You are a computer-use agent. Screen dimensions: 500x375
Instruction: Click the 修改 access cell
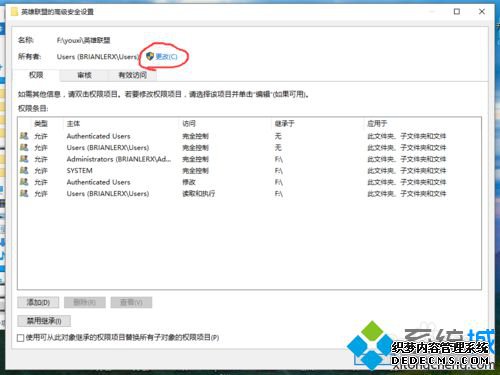[189, 182]
